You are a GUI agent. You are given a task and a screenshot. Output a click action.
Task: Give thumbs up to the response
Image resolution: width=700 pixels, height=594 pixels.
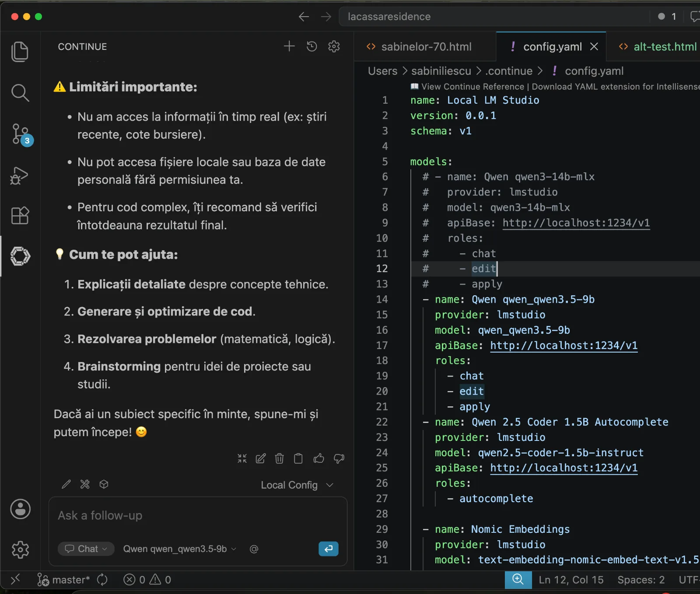[319, 458]
